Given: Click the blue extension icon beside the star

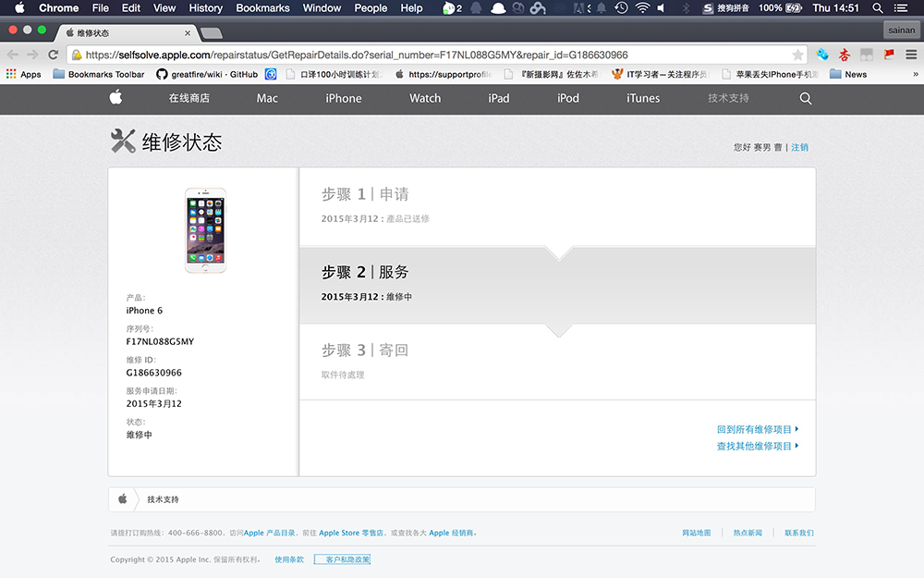Looking at the screenshot, I should click(822, 55).
